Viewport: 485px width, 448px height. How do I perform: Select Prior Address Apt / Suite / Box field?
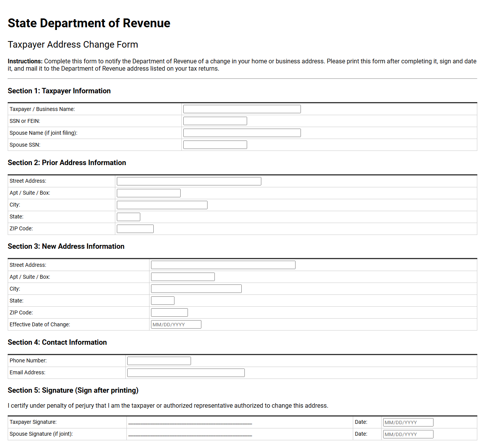pyautogui.click(x=149, y=193)
